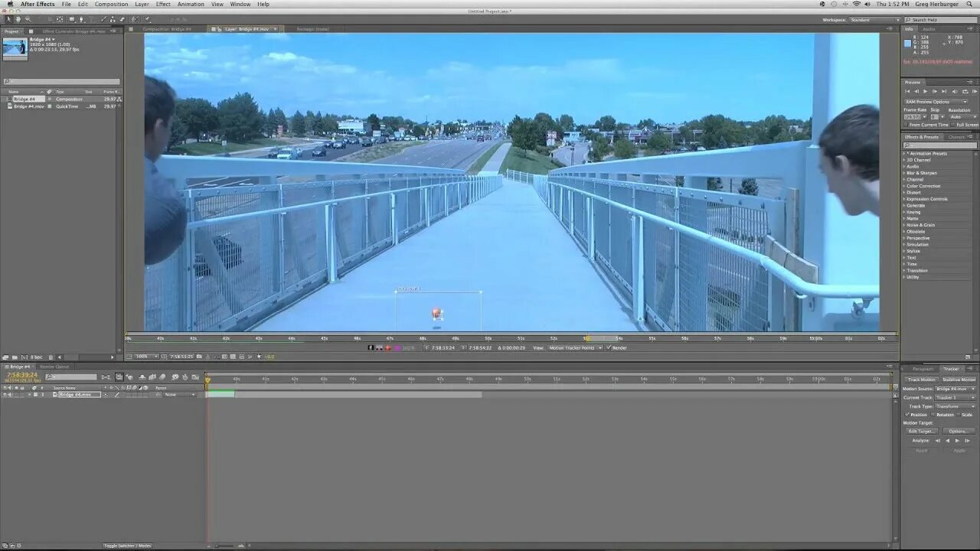The width and height of the screenshot is (980, 551).
Task: Enable Rotation checkbox in Tracker
Action: coord(933,415)
